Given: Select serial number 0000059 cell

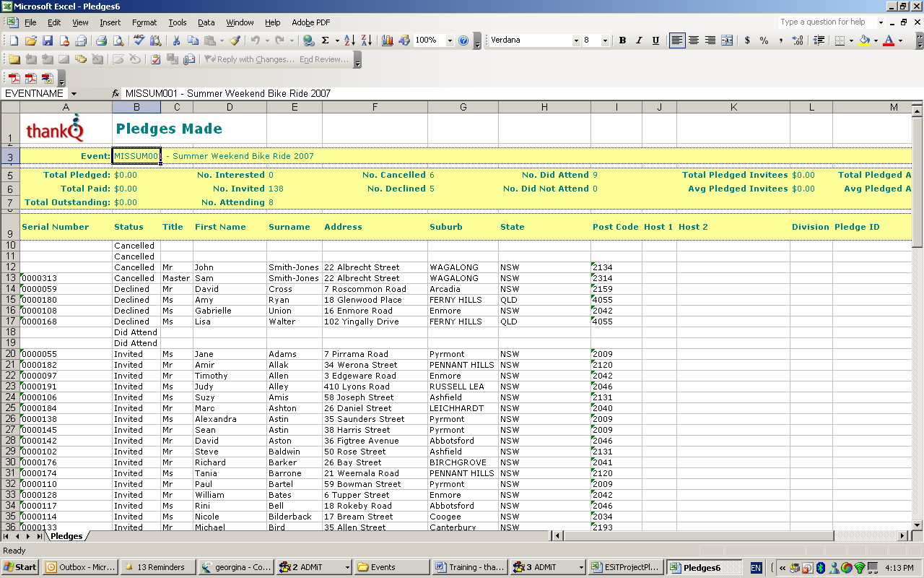Looking at the screenshot, I should click(66, 289).
